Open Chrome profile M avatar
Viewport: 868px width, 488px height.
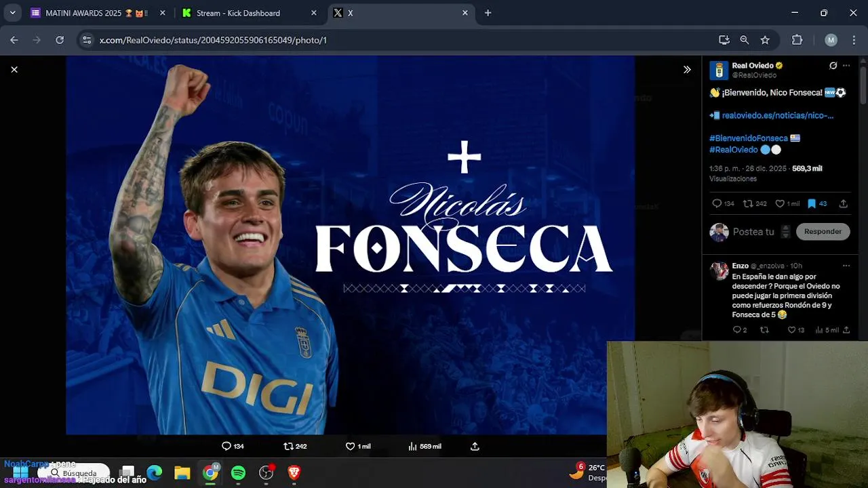click(831, 40)
